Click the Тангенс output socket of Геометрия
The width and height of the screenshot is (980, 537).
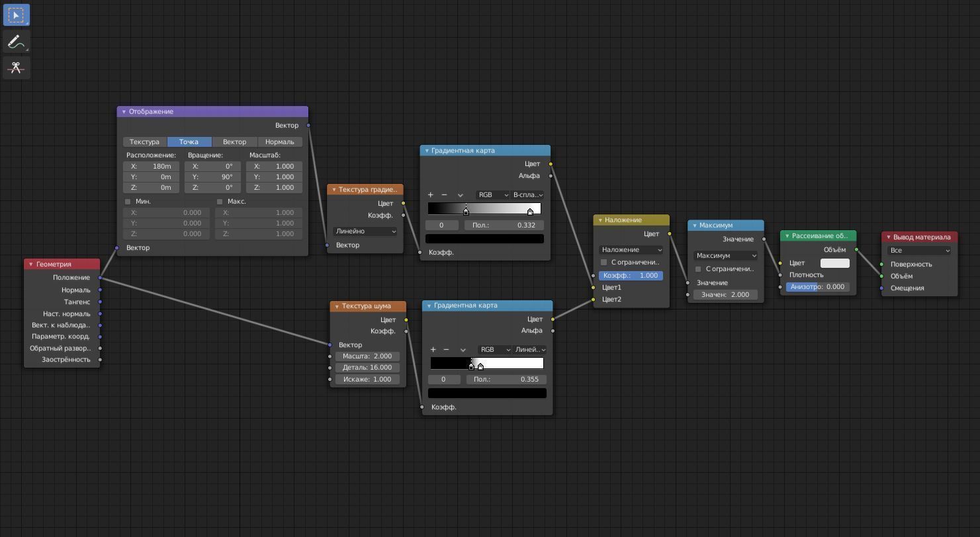point(100,302)
